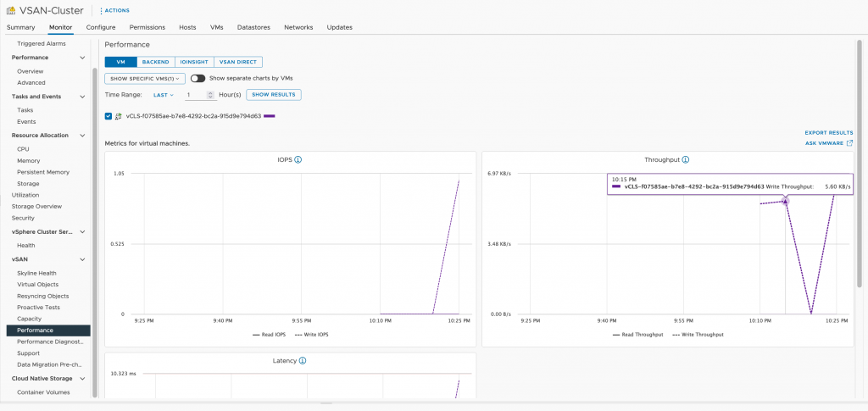Open Resyncing Objects in sidebar
The height and width of the screenshot is (411, 868).
click(x=42, y=296)
